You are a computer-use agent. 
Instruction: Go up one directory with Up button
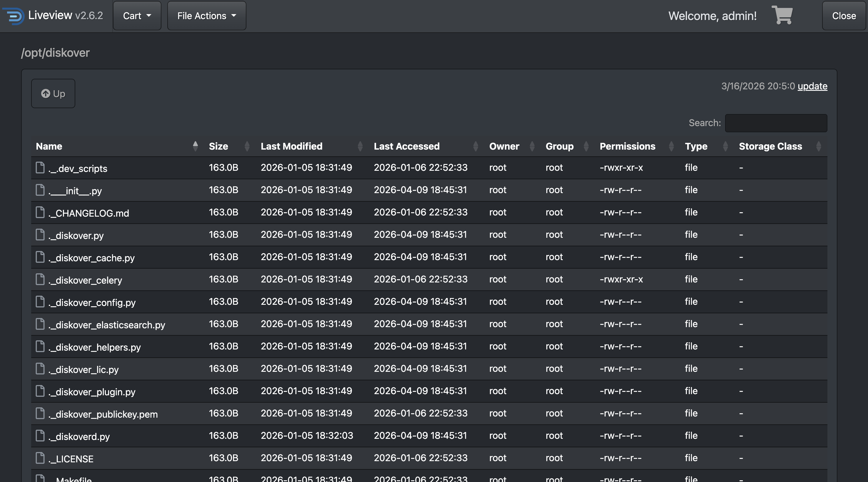point(53,94)
